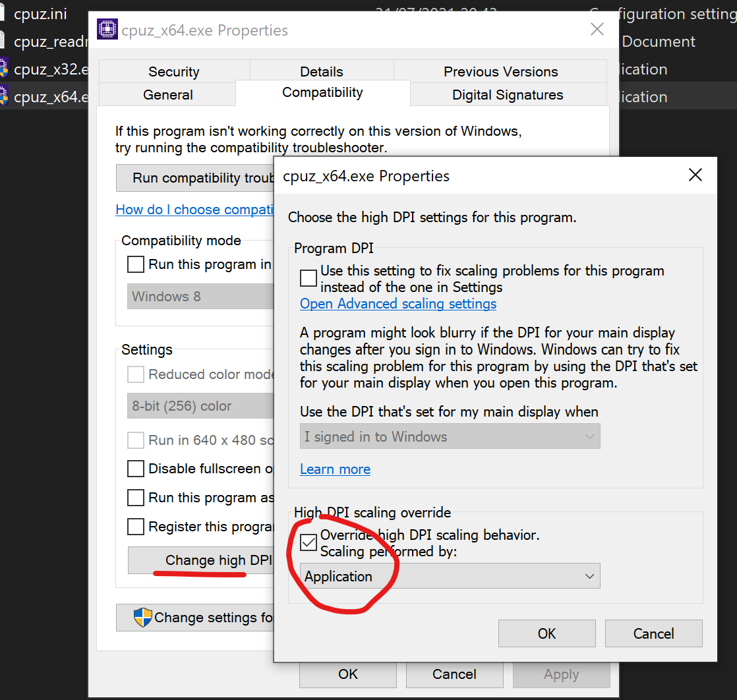This screenshot has width=737, height=700.
Task: Switch to the Details tab
Action: click(322, 71)
